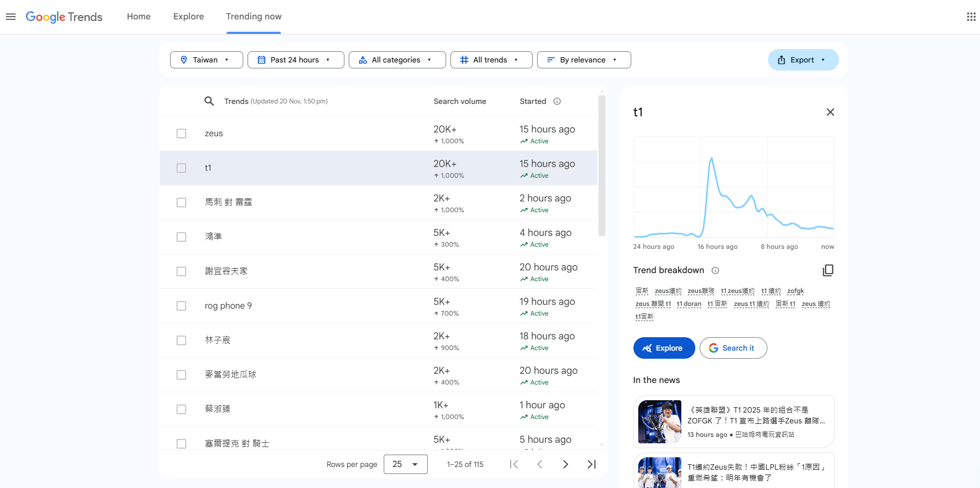
Task: Open the t1 zeus續約 breakdown query
Action: pos(738,291)
